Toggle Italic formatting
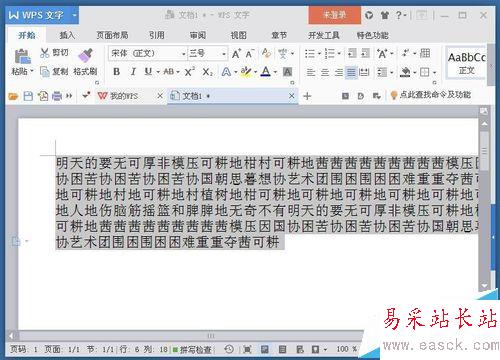Screen dimensions: 500x360 click(x=133, y=72)
